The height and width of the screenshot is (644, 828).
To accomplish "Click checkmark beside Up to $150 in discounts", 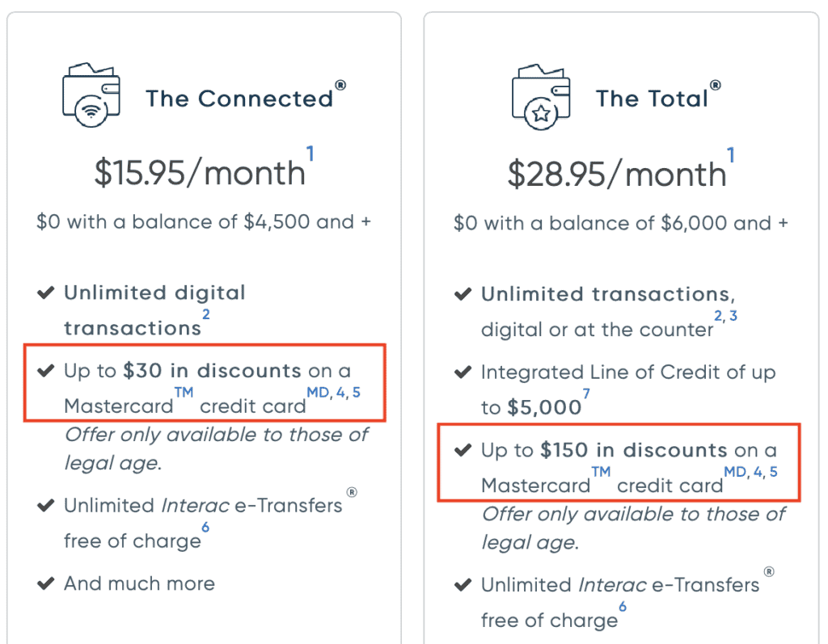I will [463, 450].
